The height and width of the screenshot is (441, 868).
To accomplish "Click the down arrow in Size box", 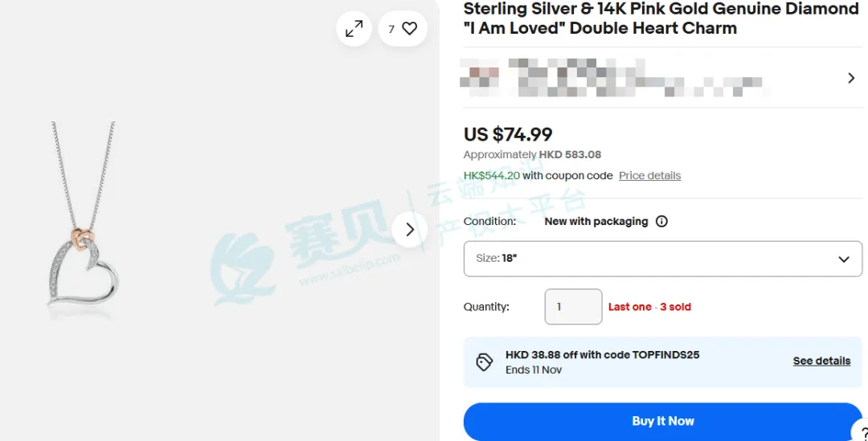I will coord(844,259).
